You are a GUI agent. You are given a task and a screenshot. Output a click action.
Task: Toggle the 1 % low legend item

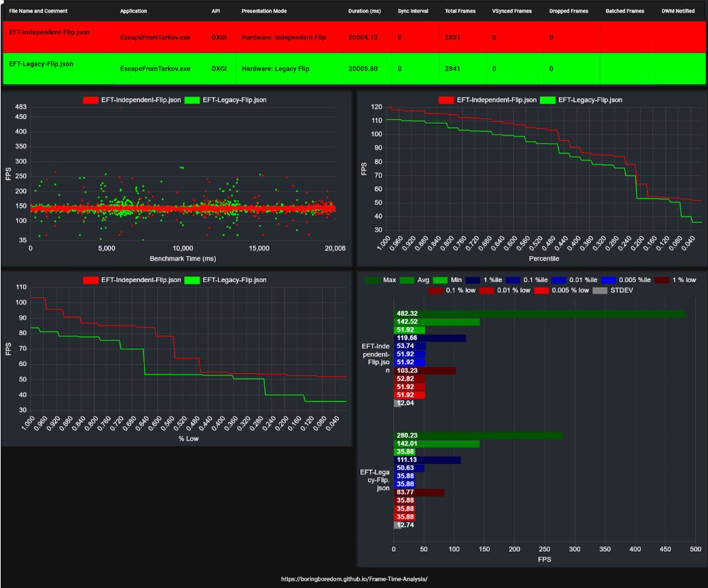point(676,280)
